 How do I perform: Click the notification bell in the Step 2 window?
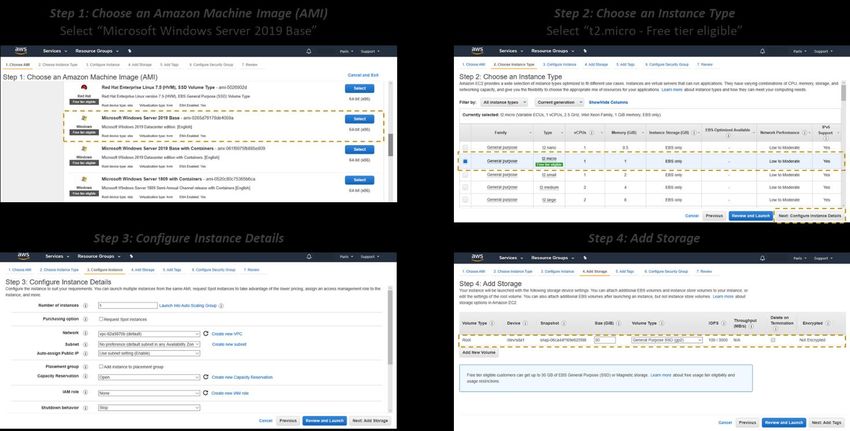pyautogui.click(x=763, y=51)
